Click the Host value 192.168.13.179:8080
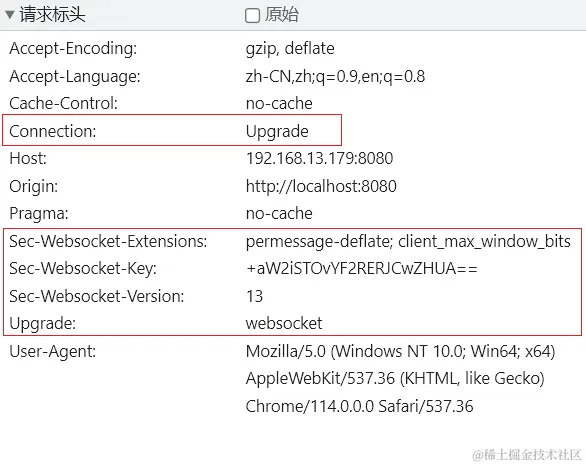The width and height of the screenshot is (586, 466). 319,158
